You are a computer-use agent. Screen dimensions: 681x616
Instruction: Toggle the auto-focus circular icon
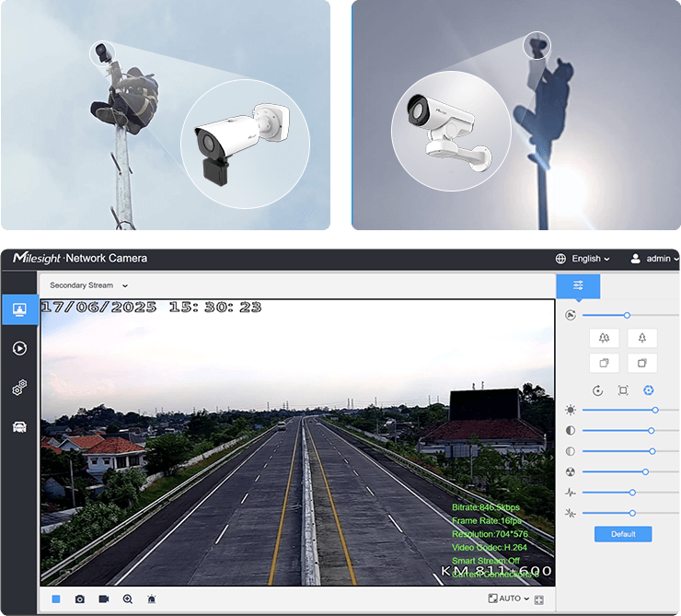pyautogui.click(x=597, y=390)
